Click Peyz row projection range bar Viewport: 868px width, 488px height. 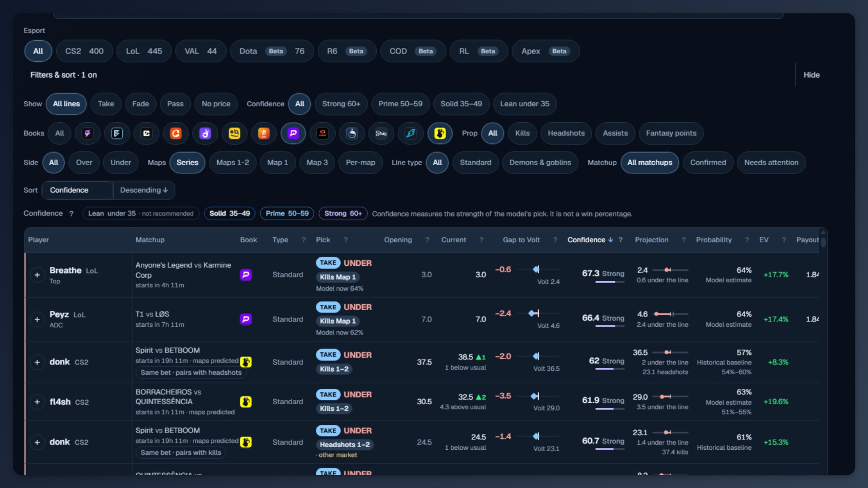click(671, 314)
